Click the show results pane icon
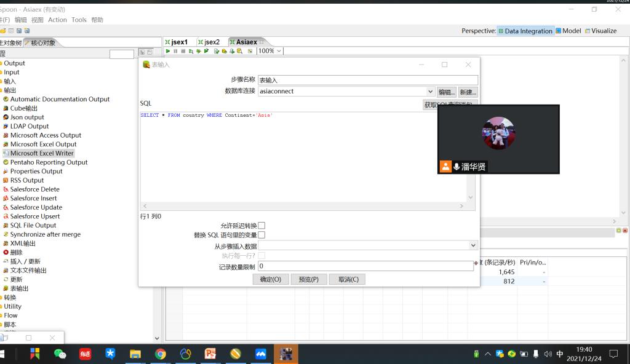 (x=250, y=51)
